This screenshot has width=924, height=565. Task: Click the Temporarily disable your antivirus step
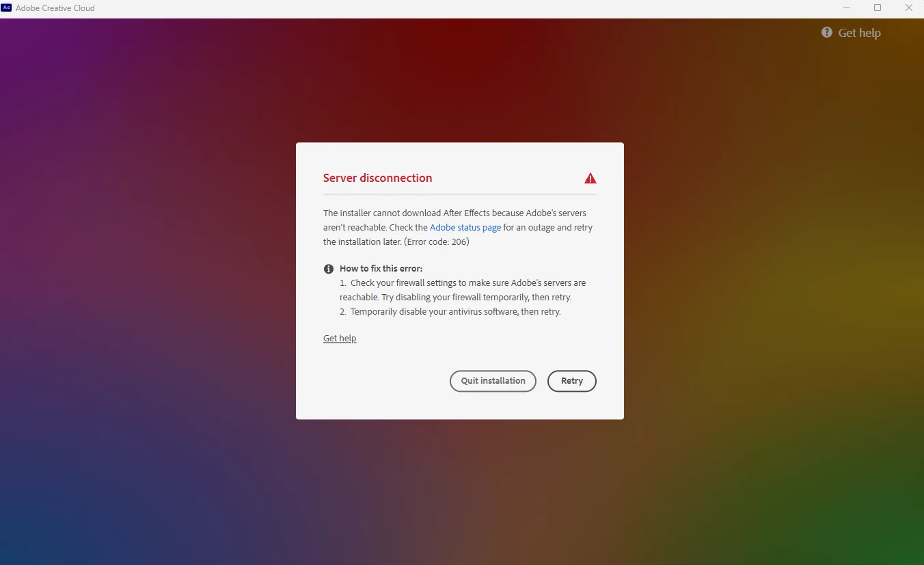450,312
